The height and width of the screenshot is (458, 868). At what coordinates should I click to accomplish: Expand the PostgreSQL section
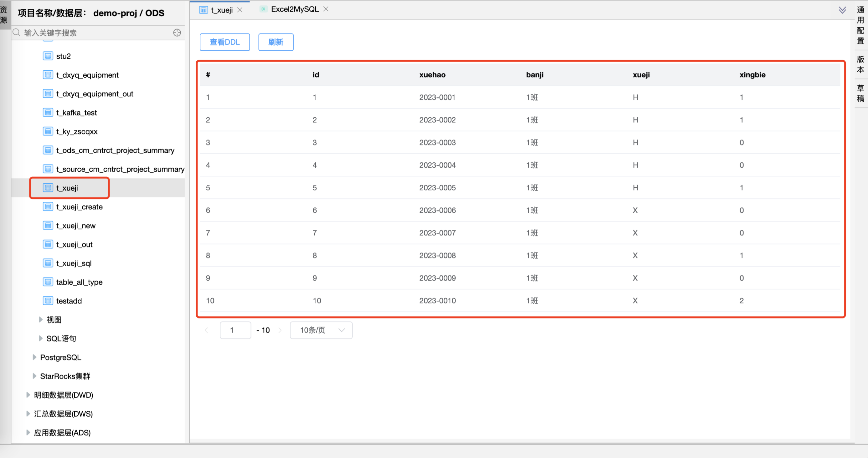pos(35,357)
